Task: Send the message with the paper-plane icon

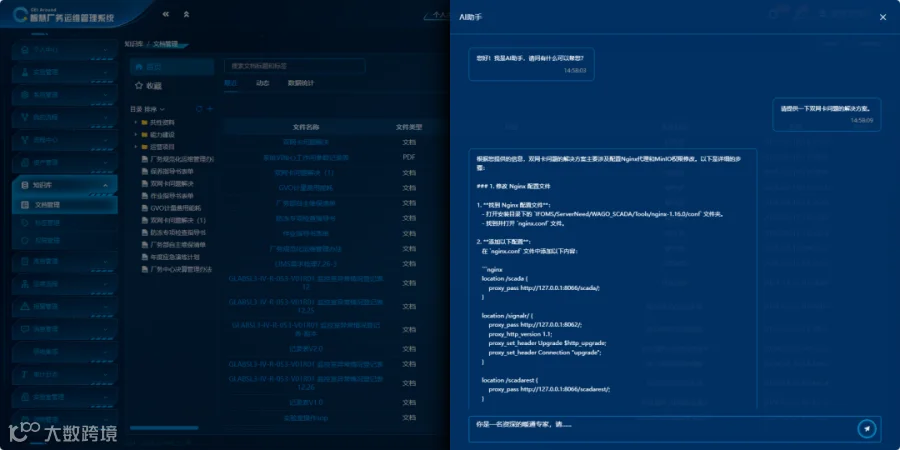Action: (867, 429)
